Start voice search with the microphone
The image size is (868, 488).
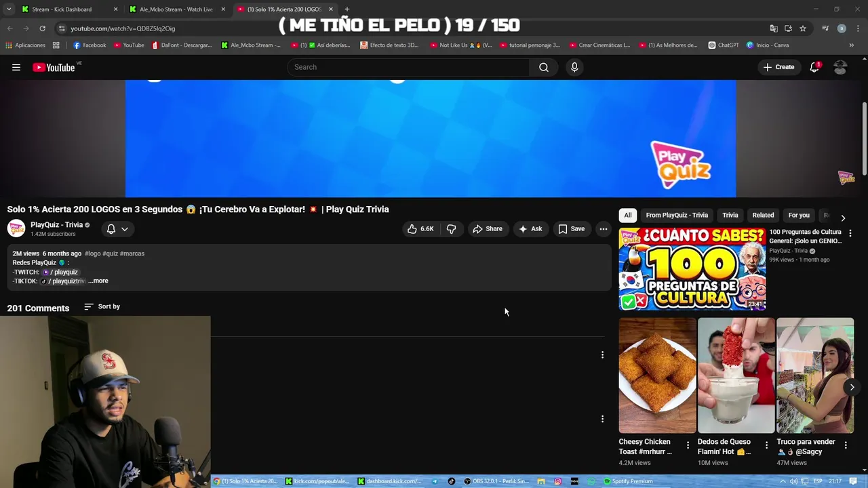pyautogui.click(x=574, y=67)
